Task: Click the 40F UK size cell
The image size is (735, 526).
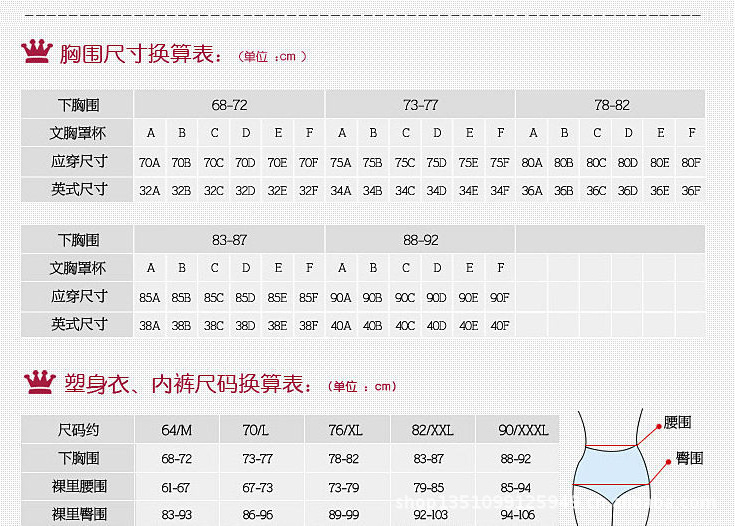Action: click(x=500, y=325)
